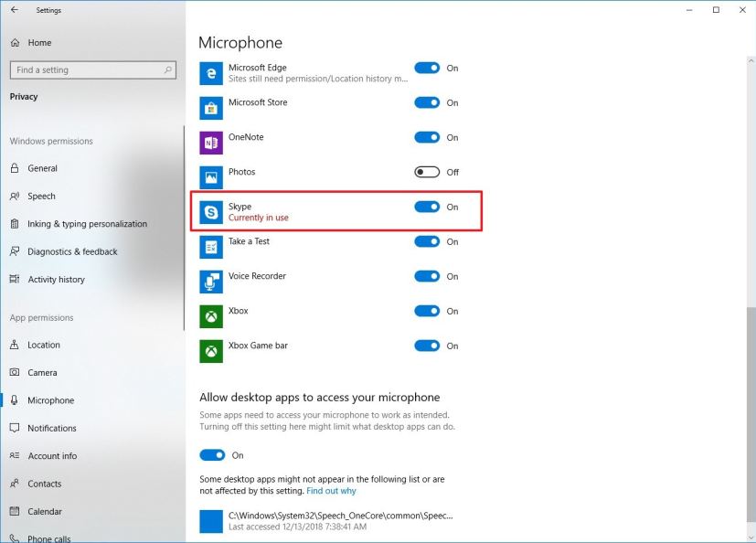The width and height of the screenshot is (756, 543).
Task: Enable microphone access for Photos
Action: click(427, 172)
